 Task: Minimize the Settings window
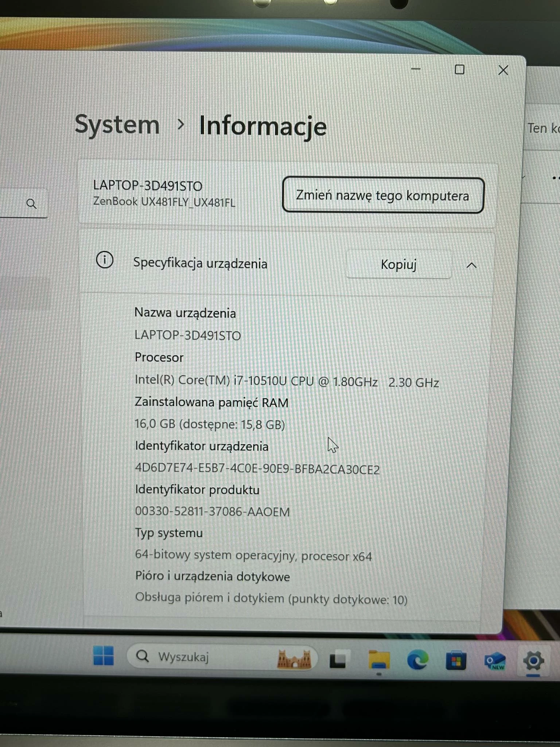tap(416, 69)
